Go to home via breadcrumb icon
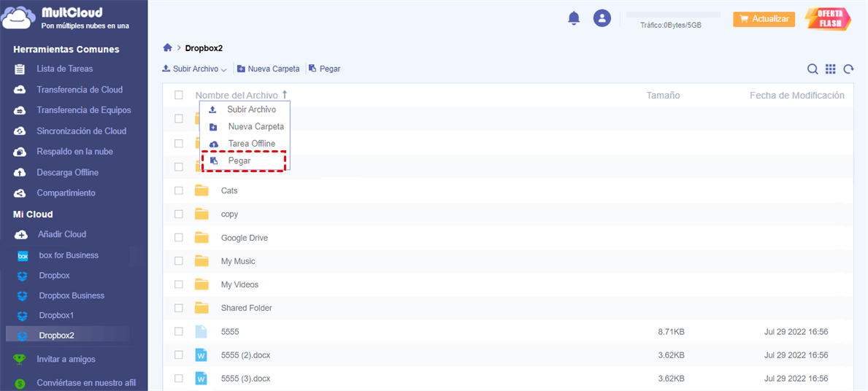The width and height of the screenshot is (868, 391). [x=167, y=48]
